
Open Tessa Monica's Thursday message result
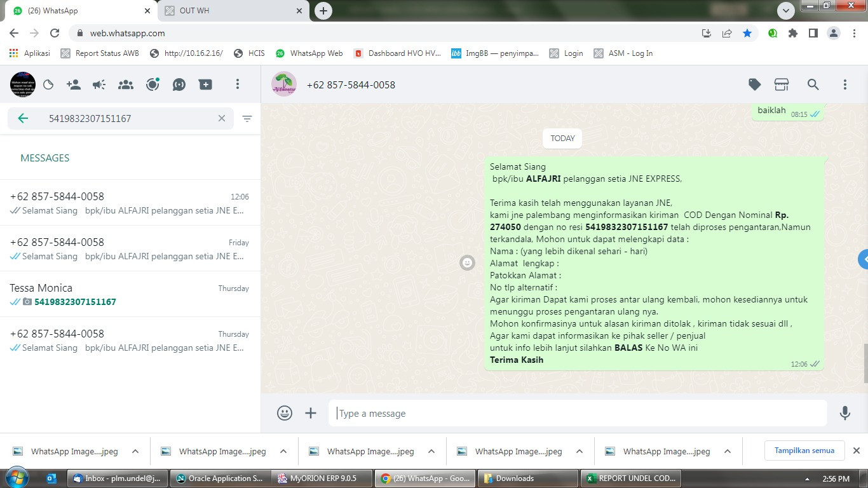130,294
